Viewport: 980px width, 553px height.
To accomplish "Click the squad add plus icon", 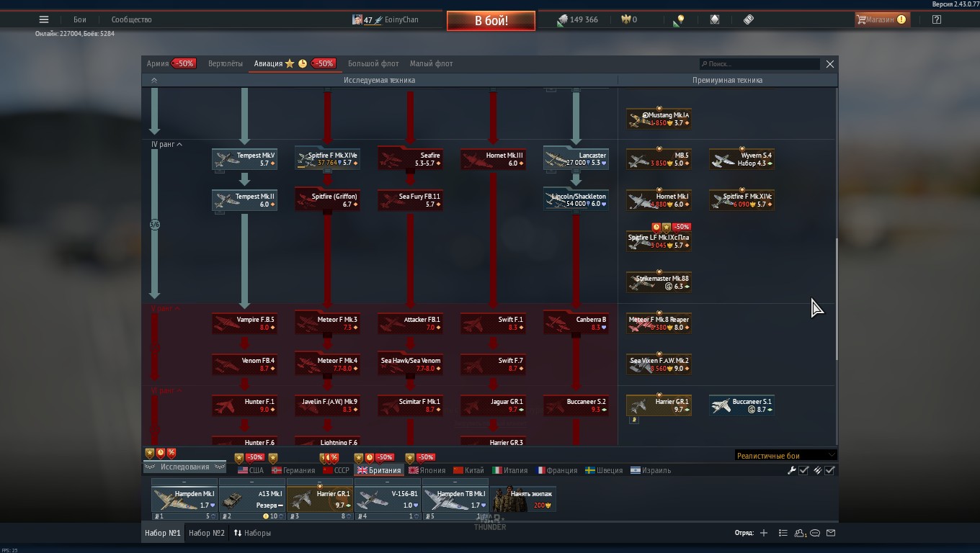I will coord(764,534).
